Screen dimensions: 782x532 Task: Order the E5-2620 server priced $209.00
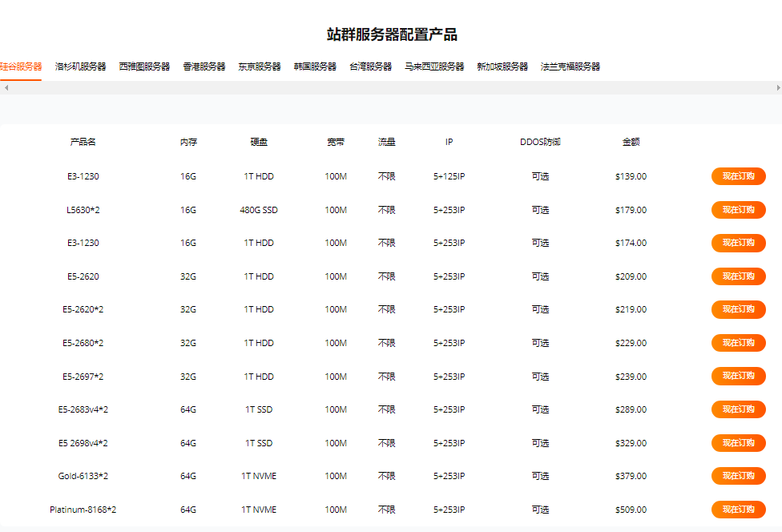pos(738,276)
